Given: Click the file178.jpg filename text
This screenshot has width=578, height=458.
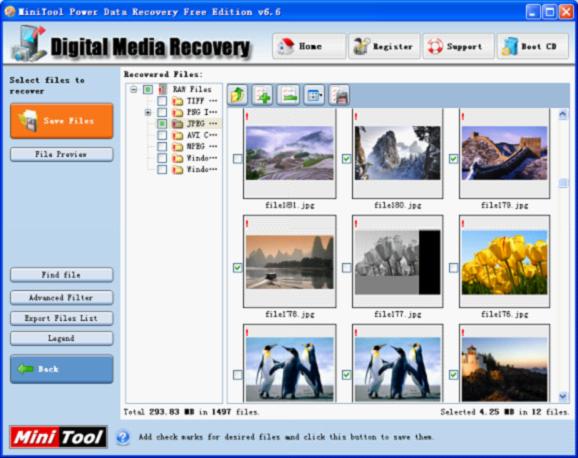Looking at the screenshot, I should (x=290, y=315).
